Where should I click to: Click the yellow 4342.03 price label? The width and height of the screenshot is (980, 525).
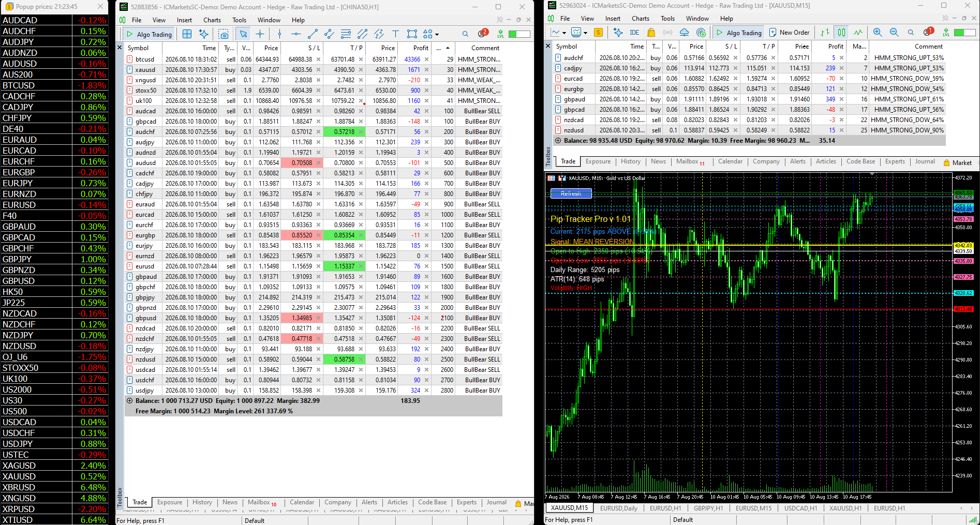963,246
